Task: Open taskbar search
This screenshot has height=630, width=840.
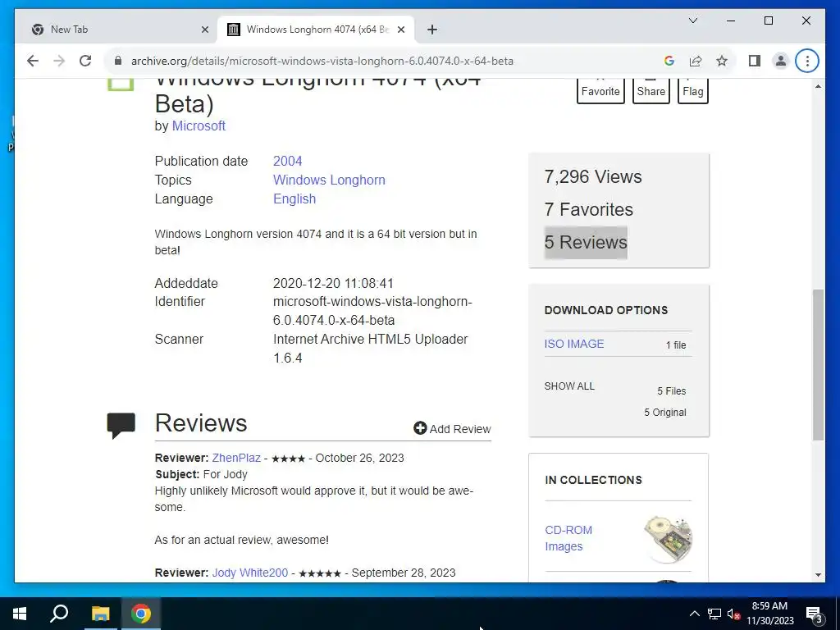Action: [59, 614]
